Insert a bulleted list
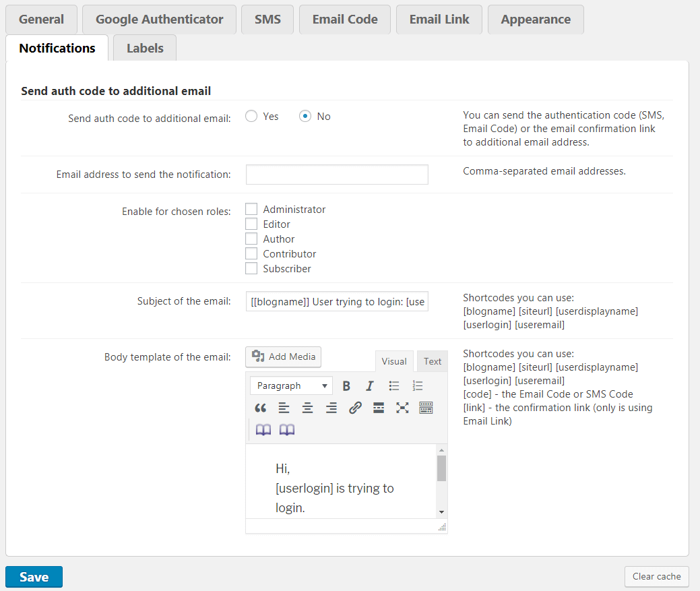 coord(394,386)
